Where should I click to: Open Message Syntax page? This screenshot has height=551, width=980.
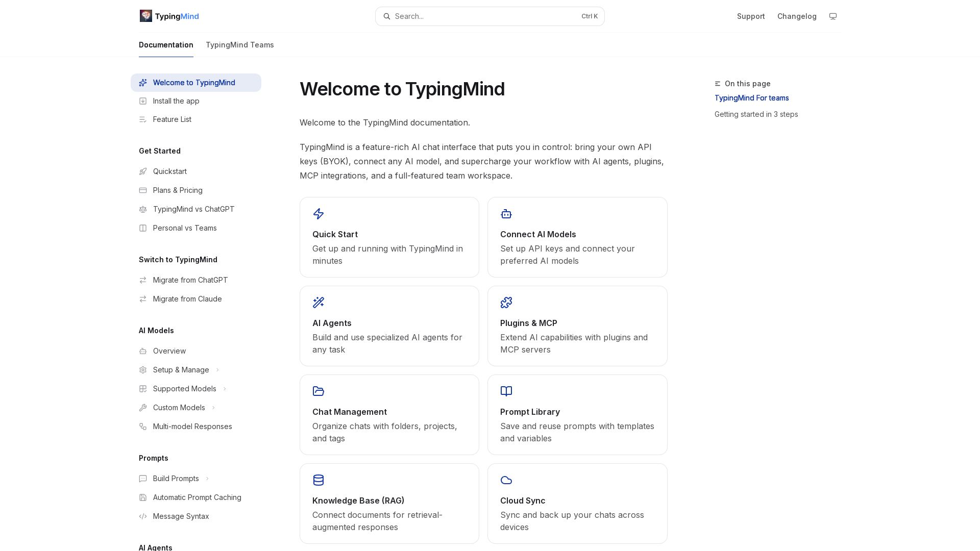(x=196, y=516)
